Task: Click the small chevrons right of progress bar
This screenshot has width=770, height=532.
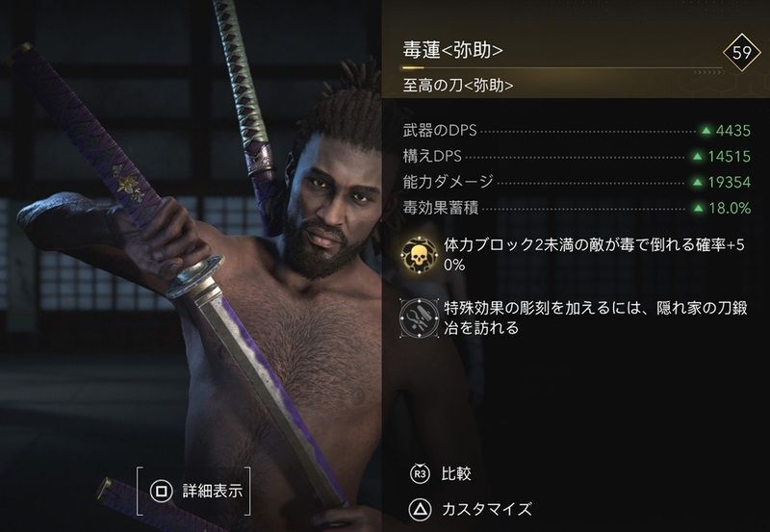Action: 708,73
